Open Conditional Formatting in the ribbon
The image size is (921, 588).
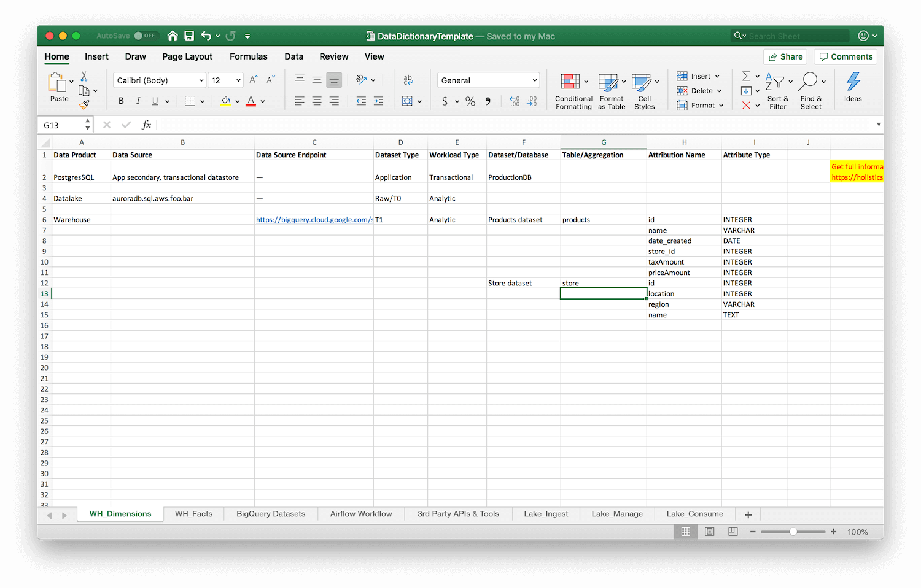(573, 90)
